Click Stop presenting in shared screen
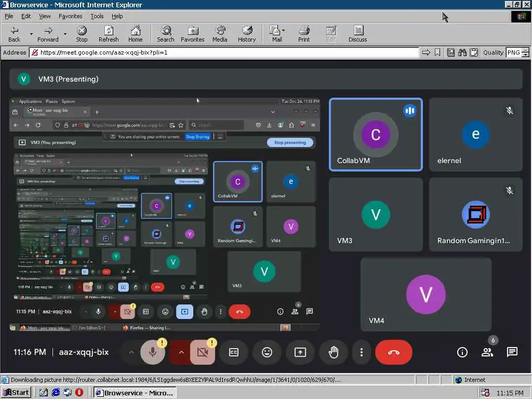This screenshot has height=399, width=532. tap(290, 142)
